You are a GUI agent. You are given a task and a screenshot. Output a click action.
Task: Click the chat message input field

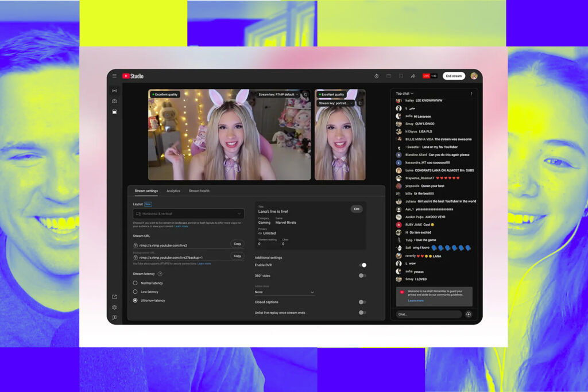coord(428,314)
